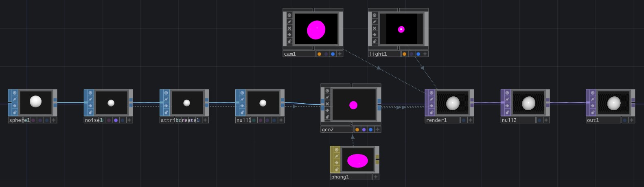Click the plus viewer toggle on attribcreate1
The height and width of the screenshot is (187, 644).
coord(205,120)
